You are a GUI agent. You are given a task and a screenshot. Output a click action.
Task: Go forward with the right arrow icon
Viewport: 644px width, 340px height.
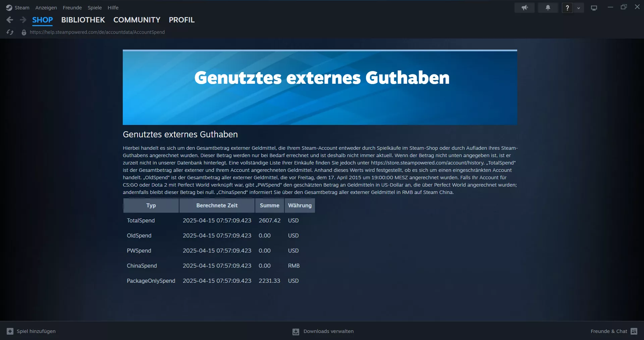23,20
